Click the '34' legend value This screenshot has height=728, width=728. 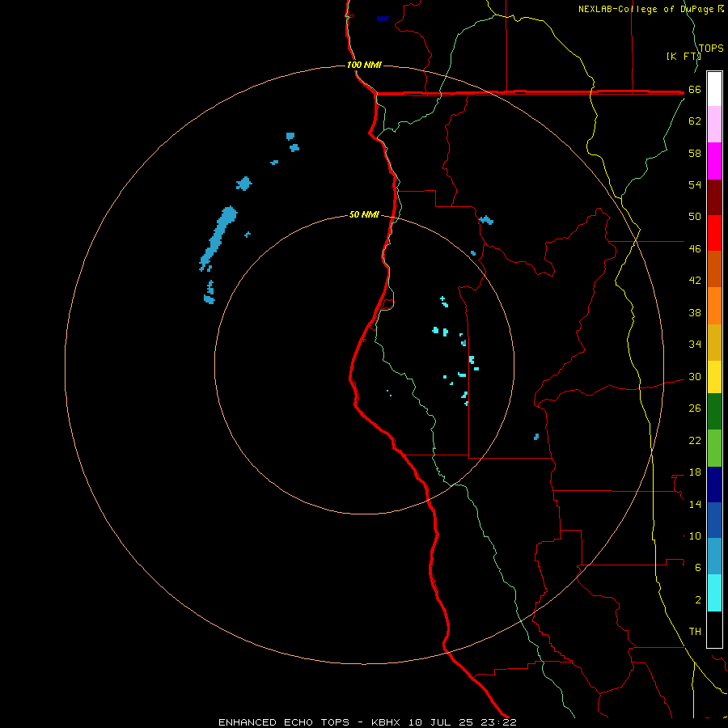695,344
